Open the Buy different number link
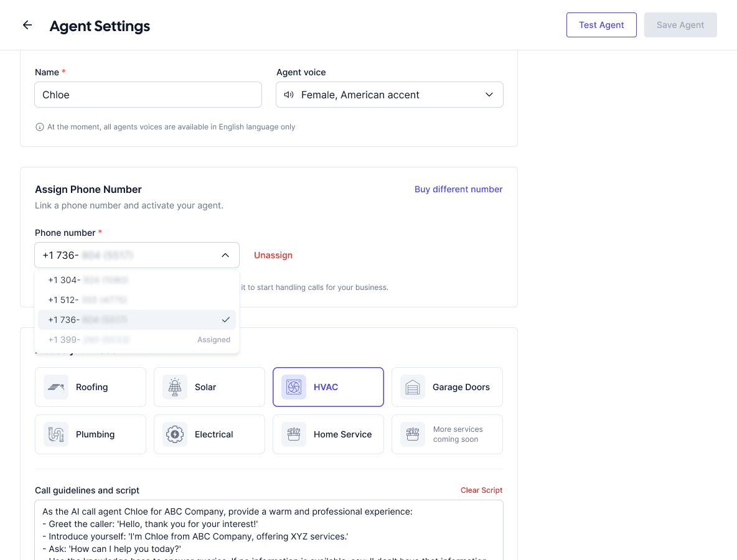The width and height of the screenshot is (737, 560). point(458,189)
